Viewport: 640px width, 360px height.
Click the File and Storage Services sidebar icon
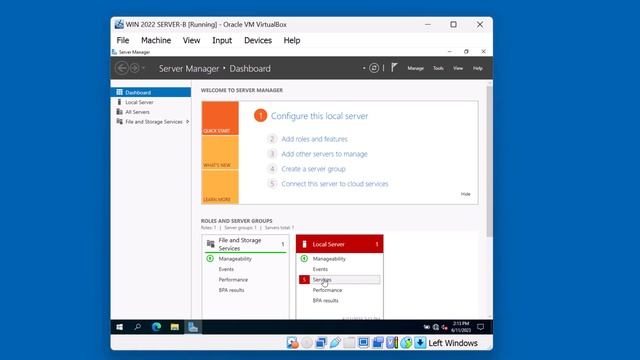click(x=119, y=122)
